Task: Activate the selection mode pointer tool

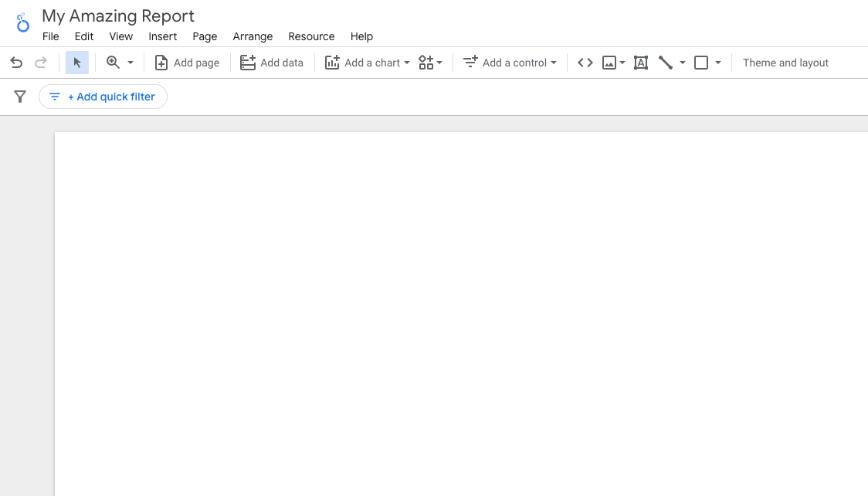Action: click(77, 63)
